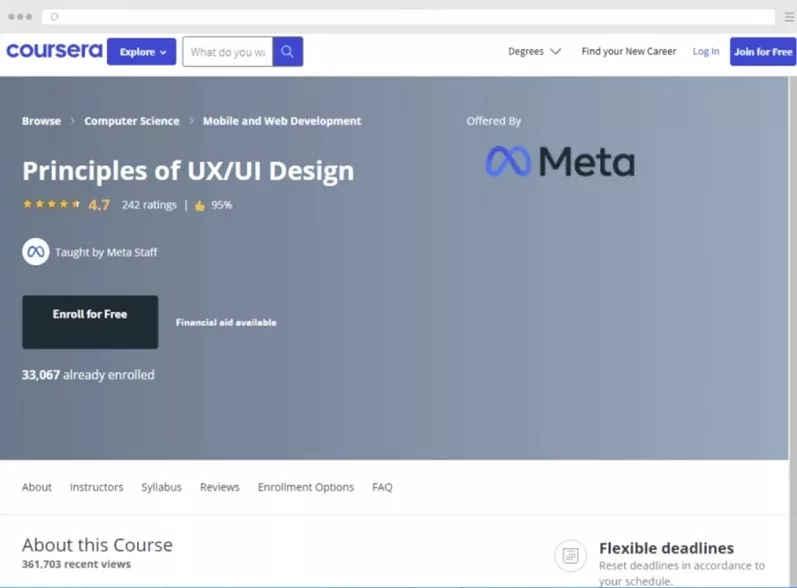The height and width of the screenshot is (588, 797).
Task: Click the Flexible deadlines calendar icon
Action: pyautogui.click(x=570, y=555)
